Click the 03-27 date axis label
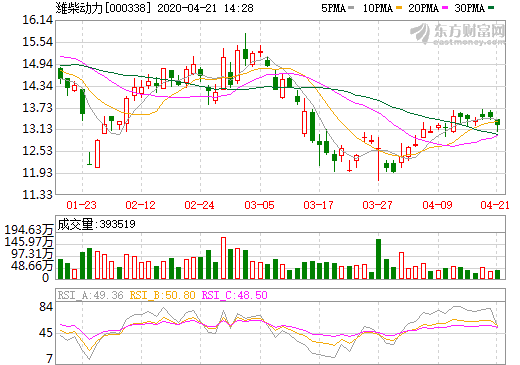 click(x=377, y=205)
